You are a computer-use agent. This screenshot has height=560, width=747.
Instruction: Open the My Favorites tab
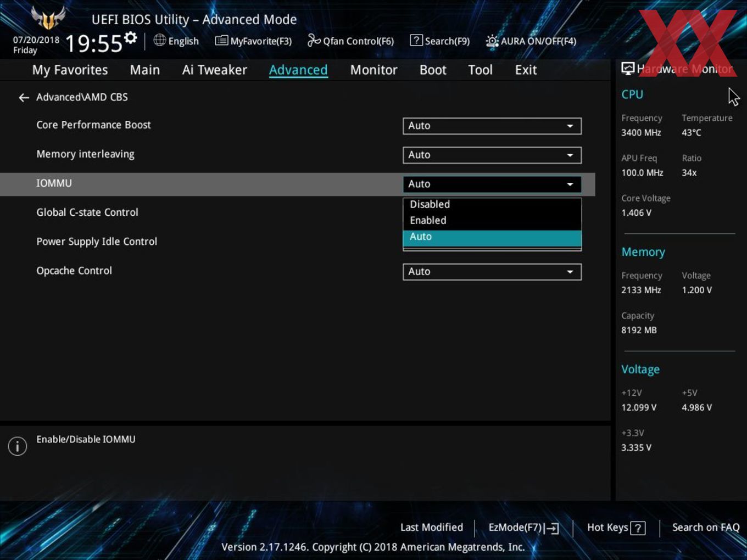70,70
